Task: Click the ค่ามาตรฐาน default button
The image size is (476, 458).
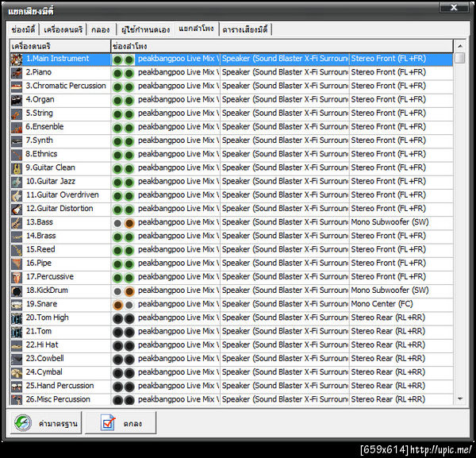Action: [x=46, y=423]
